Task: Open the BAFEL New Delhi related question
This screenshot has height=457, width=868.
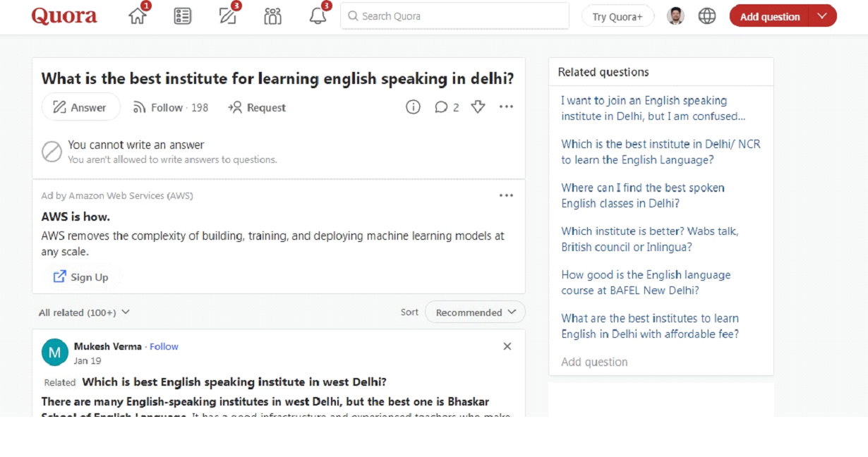Action: pos(645,283)
